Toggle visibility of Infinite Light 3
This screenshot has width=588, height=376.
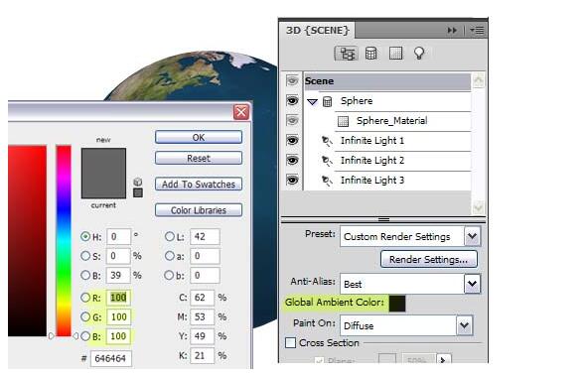pyautogui.click(x=292, y=181)
